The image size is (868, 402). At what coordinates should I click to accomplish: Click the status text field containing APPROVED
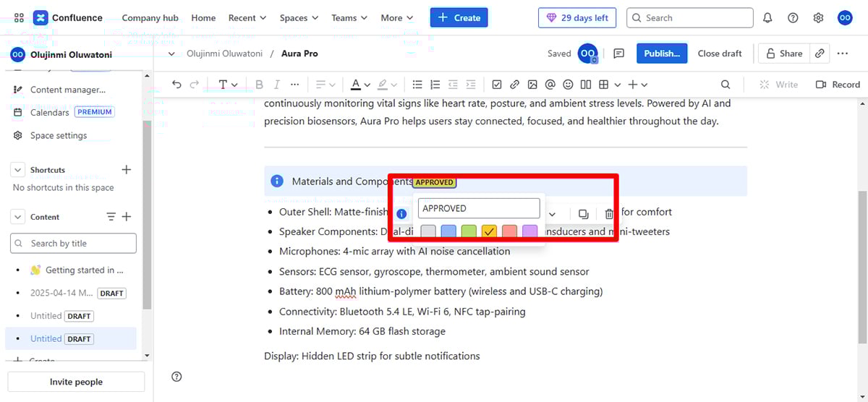pyautogui.click(x=479, y=208)
